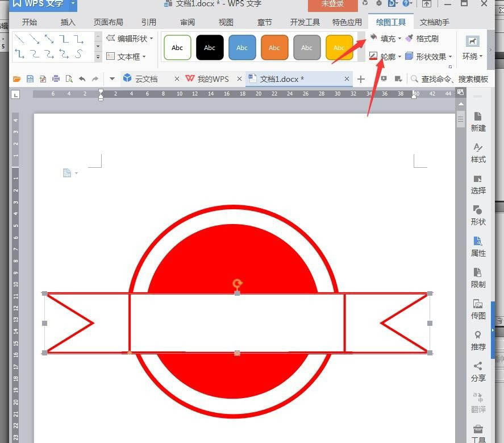Open the quick access toolbar customize arrow

coord(112,79)
